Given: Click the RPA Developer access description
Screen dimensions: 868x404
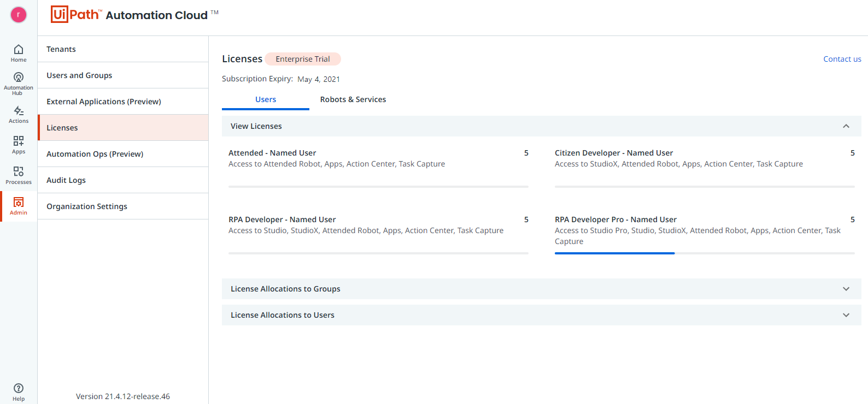Looking at the screenshot, I should click(366, 230).
